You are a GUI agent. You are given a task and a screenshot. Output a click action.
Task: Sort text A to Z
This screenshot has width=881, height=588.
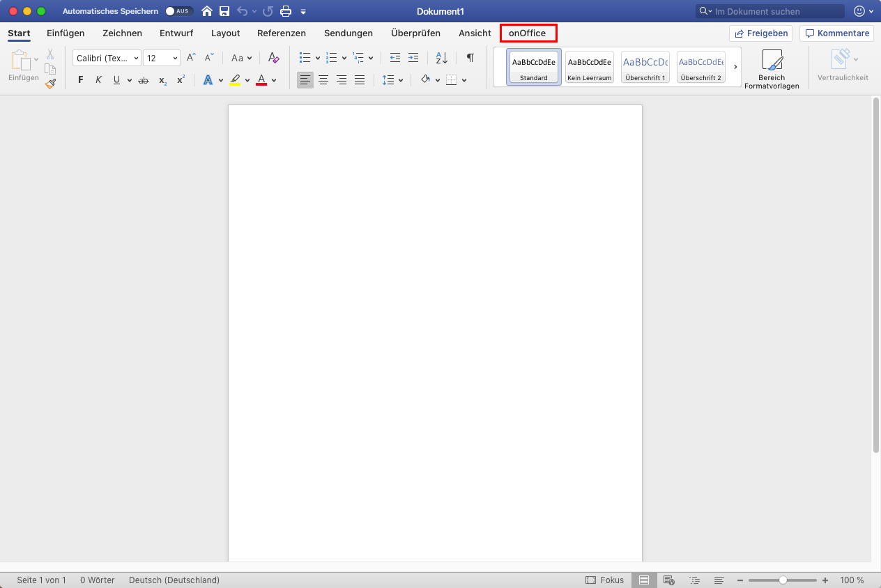point(442,58)
